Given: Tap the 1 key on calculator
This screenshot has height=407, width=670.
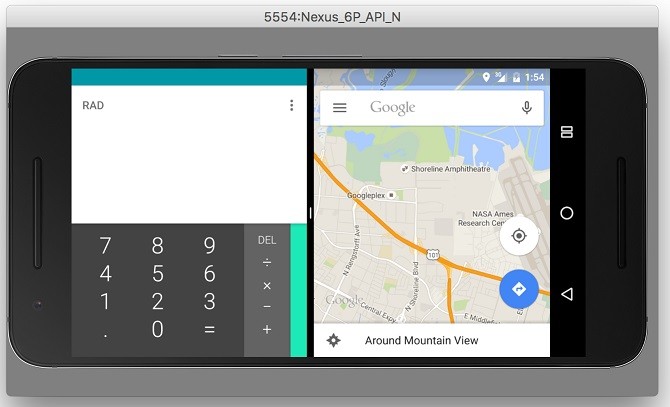Looking at the screenshot, I should tap(106, 302).
